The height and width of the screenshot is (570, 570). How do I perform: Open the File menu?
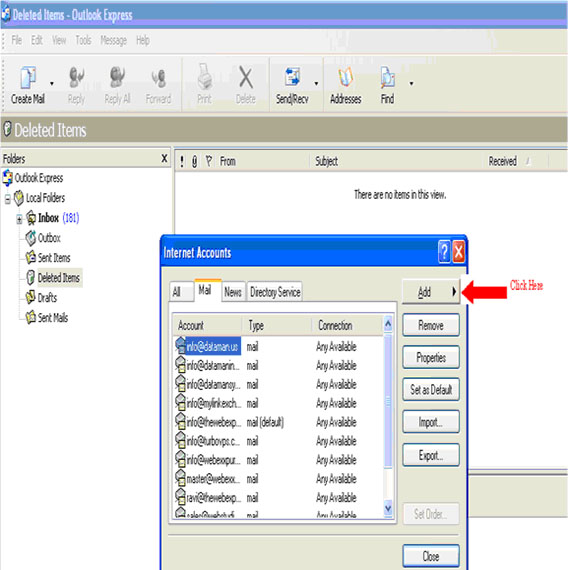[x=17, y=40]
